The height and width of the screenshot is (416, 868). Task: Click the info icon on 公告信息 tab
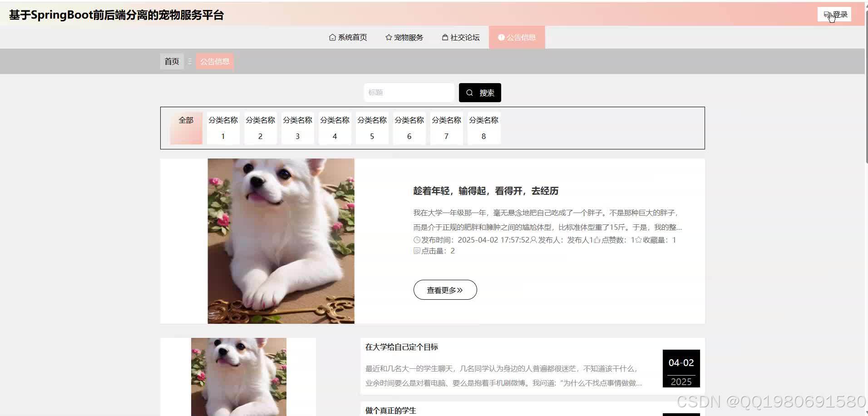(x=501, y=37)
